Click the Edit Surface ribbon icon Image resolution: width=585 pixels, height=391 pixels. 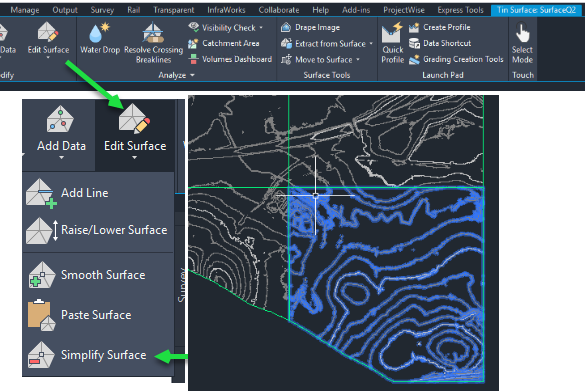(48, 32)
